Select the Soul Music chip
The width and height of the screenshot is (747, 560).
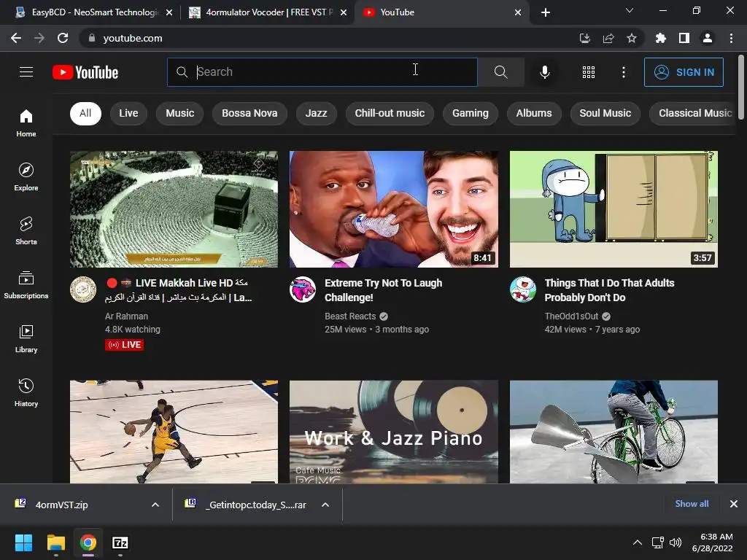(x=605, y=113)
